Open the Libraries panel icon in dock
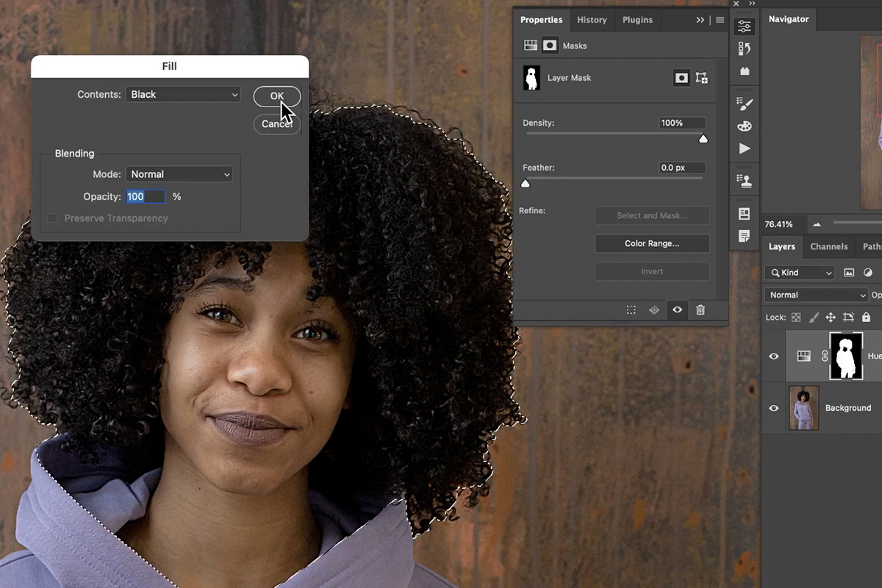This screenshot has width=882, height=588. pos(745,214)
